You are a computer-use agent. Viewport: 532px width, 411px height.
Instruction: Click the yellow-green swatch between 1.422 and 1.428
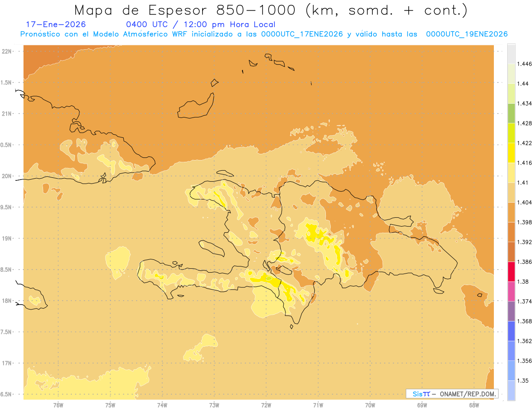[511, 133]
